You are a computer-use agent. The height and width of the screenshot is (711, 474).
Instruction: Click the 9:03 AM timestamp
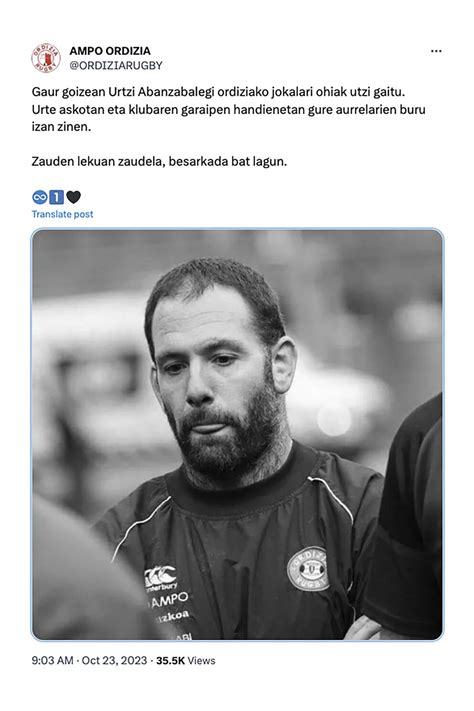[x=52, y=661]
